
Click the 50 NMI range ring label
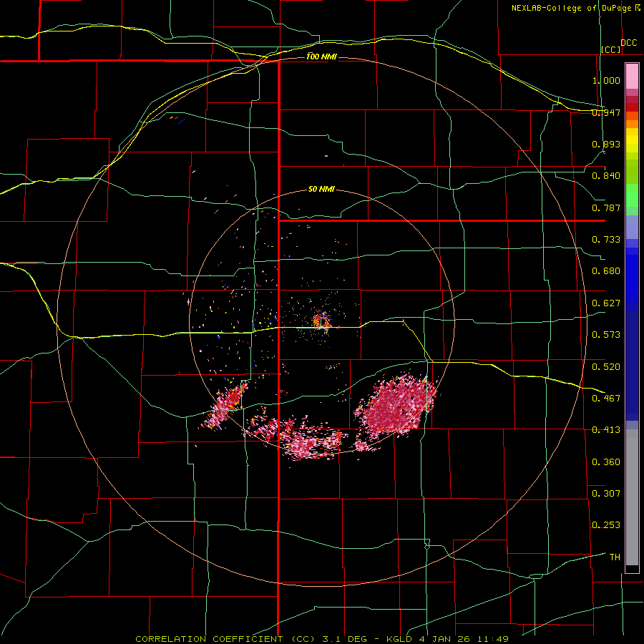[321, 190]
